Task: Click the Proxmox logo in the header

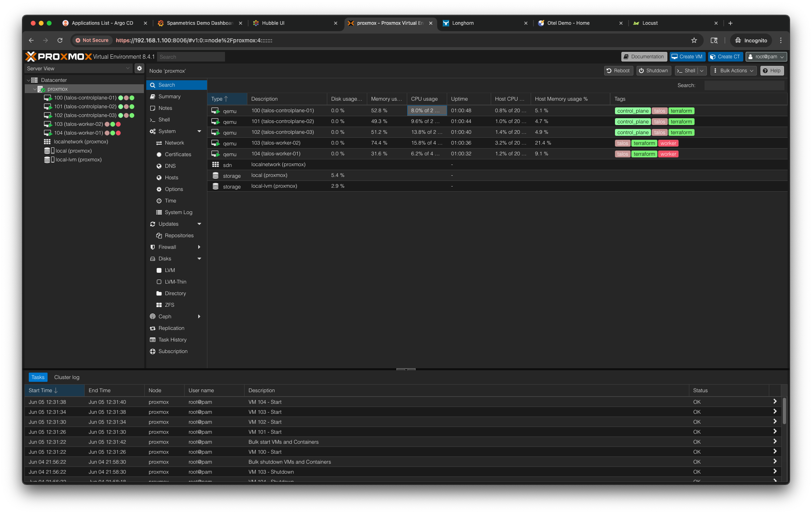Action: (58, 57)
